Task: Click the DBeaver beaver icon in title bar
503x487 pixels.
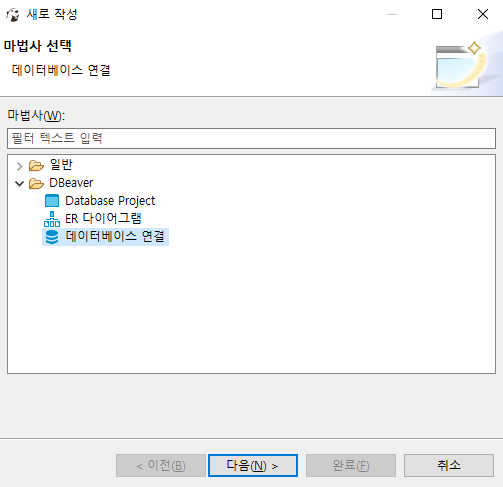Action: (13, 15)
